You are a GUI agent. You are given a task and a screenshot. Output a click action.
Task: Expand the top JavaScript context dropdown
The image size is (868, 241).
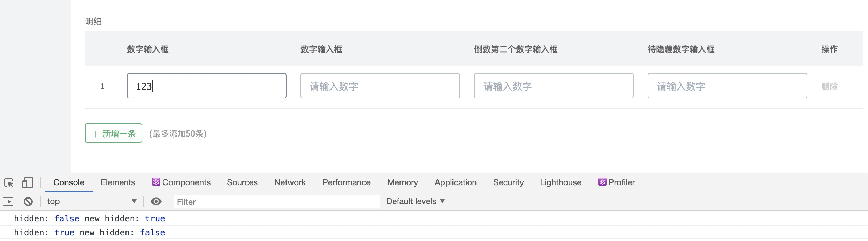(92, 201)
